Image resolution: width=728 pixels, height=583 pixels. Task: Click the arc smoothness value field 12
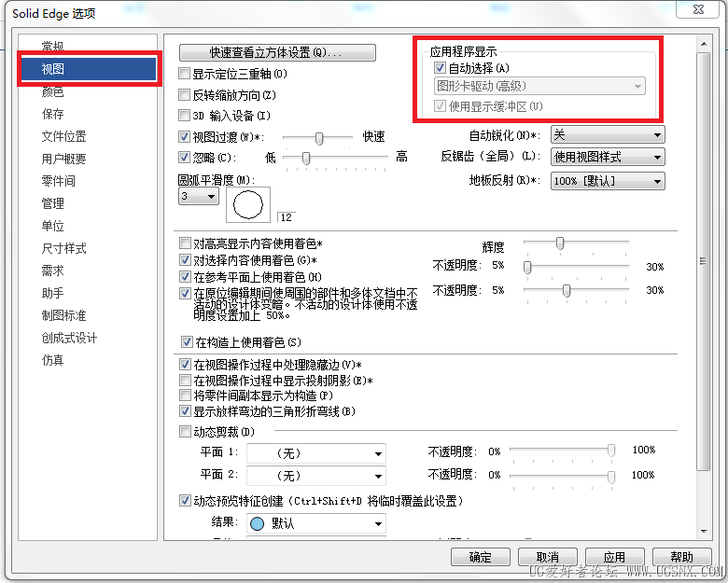(287, 217)
